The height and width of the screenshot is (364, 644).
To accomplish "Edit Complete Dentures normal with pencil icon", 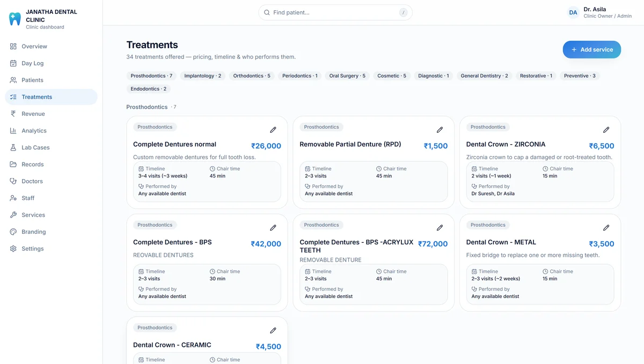I will coord(273,130).
